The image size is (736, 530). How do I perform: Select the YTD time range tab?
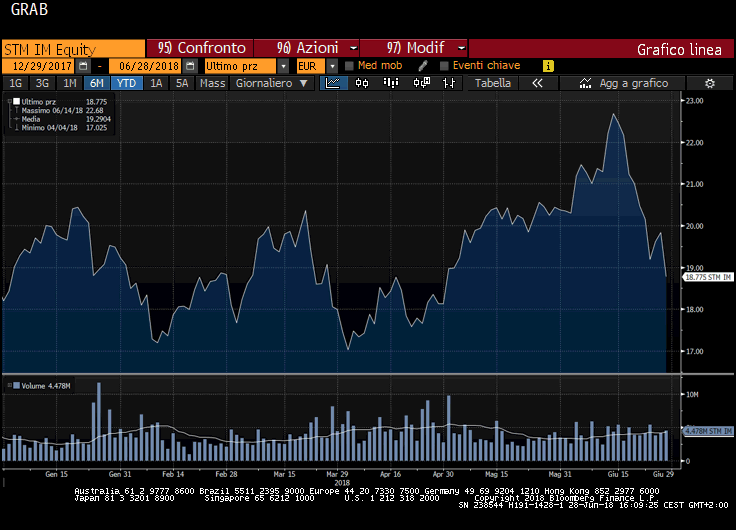click(x=126, y=83)
